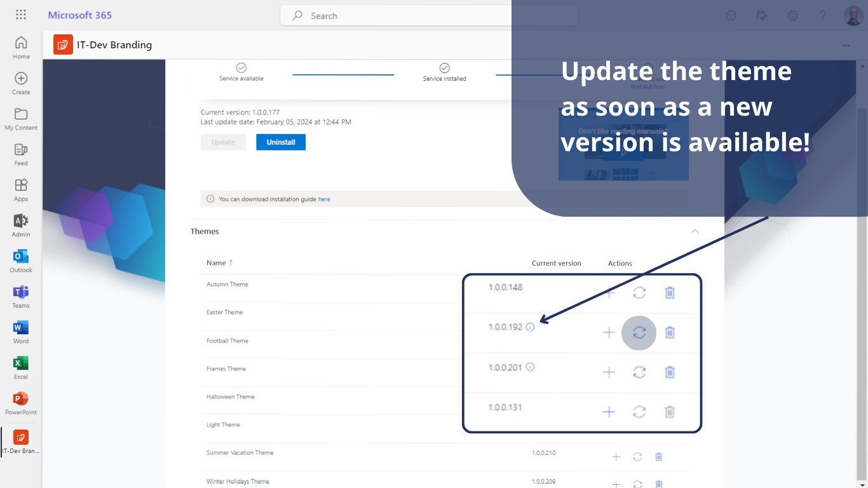Click version 1.0.0.210 text
The height and width of the screenshot is (488, 868).
click(x=543, y=453)
